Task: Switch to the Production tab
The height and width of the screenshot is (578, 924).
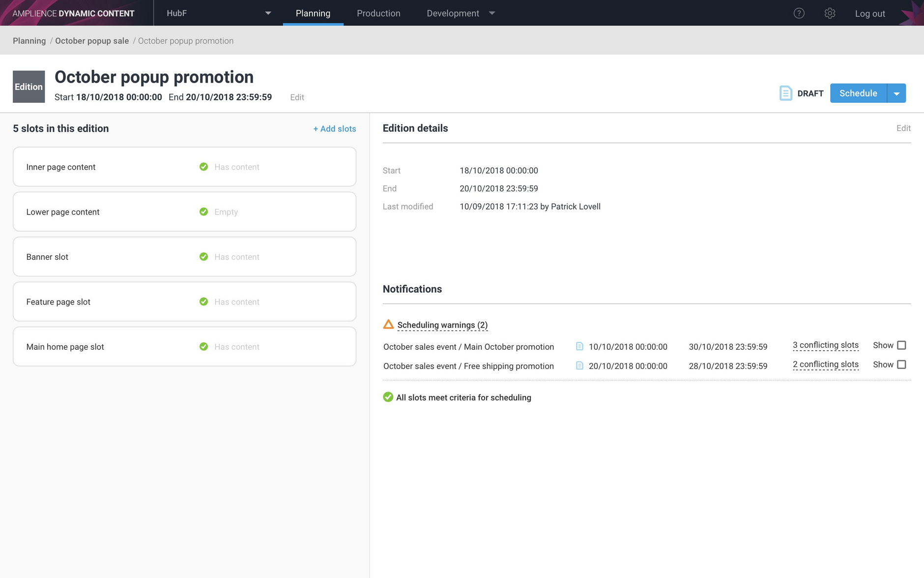Action: [378, 13]
